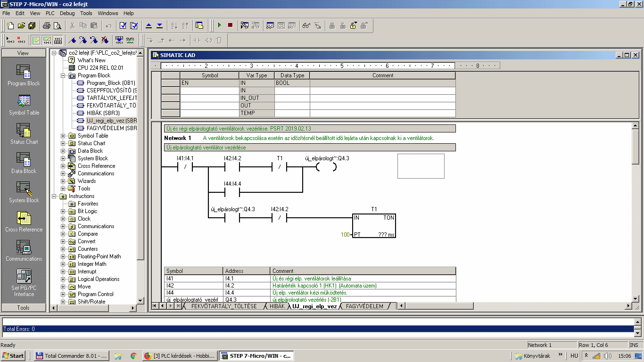This screenshot has height=362, width=644.
Task: Click the Windows Start button
Action: (13, 356)
